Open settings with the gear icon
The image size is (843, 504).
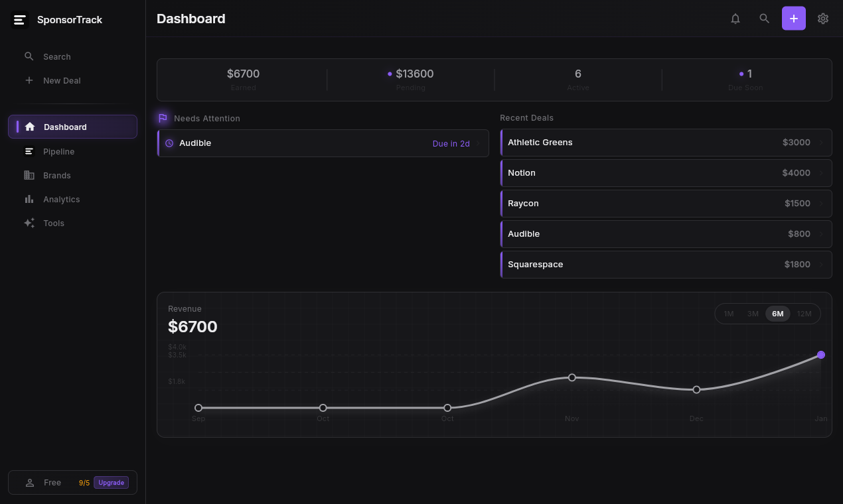[823, 19]
